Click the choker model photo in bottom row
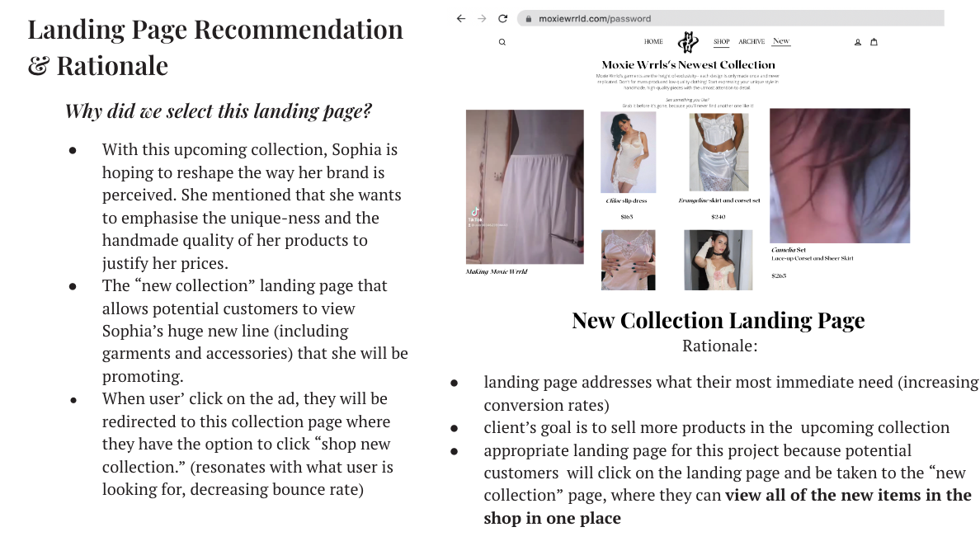980x546 pixels. coord(719,260)
